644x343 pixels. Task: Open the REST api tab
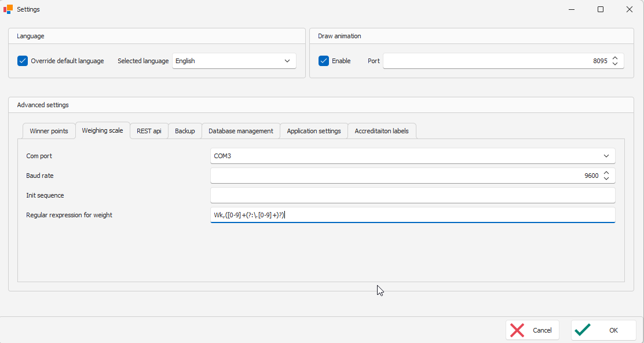click(x=149, y=131)
